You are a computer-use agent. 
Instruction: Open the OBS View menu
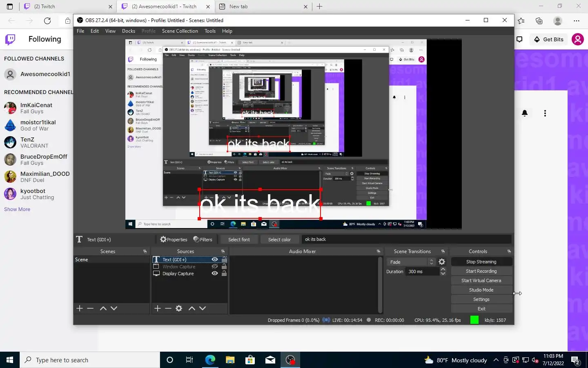[110, 31]
